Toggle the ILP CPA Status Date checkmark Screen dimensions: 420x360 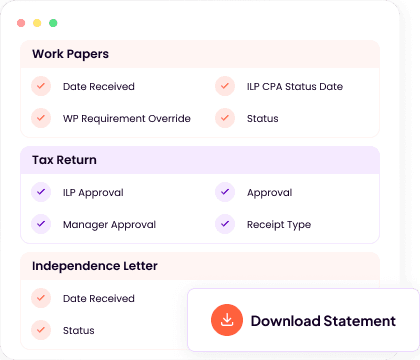tap(225, 86)
